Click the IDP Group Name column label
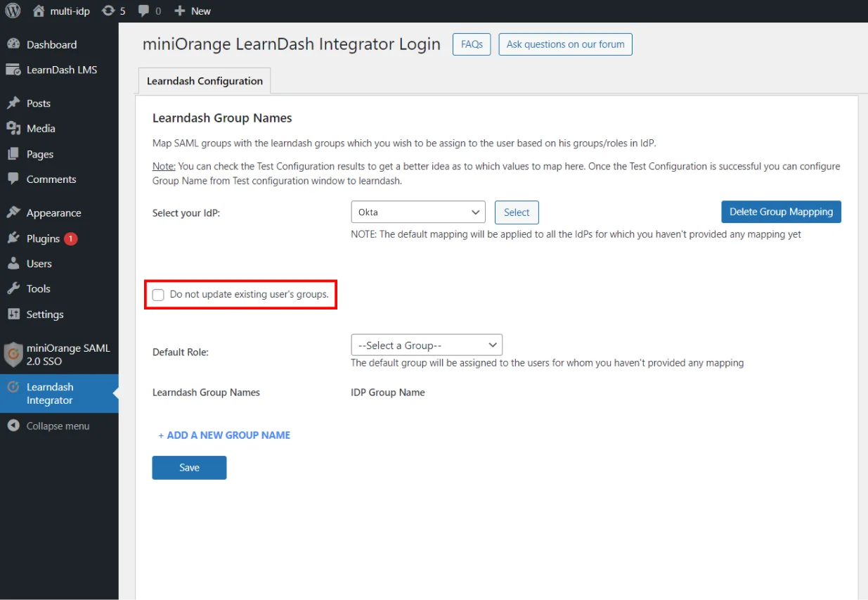This screenshot has width=868, height=600. pyautogui.click(x=388, y=392)
